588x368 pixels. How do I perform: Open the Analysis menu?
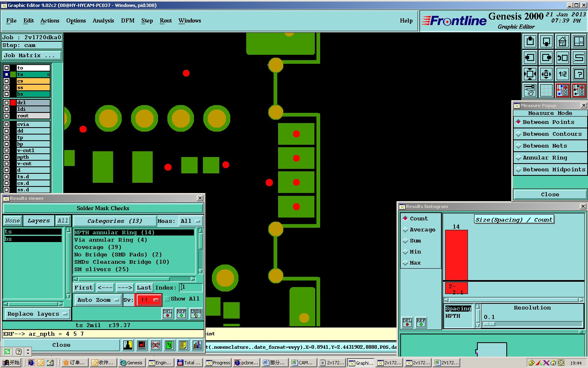click(103, 20)
